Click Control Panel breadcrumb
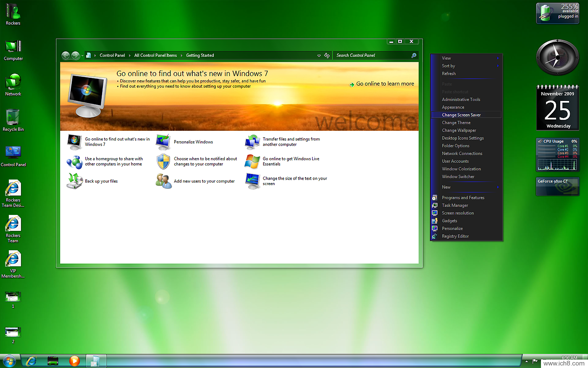Screen dimensions: 588x368 [112, 56]
